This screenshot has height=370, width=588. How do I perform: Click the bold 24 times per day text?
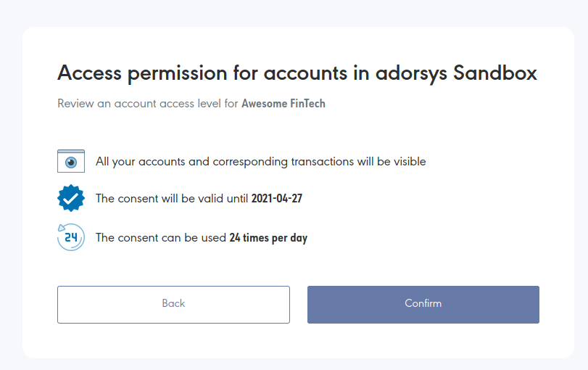[268, 238]
